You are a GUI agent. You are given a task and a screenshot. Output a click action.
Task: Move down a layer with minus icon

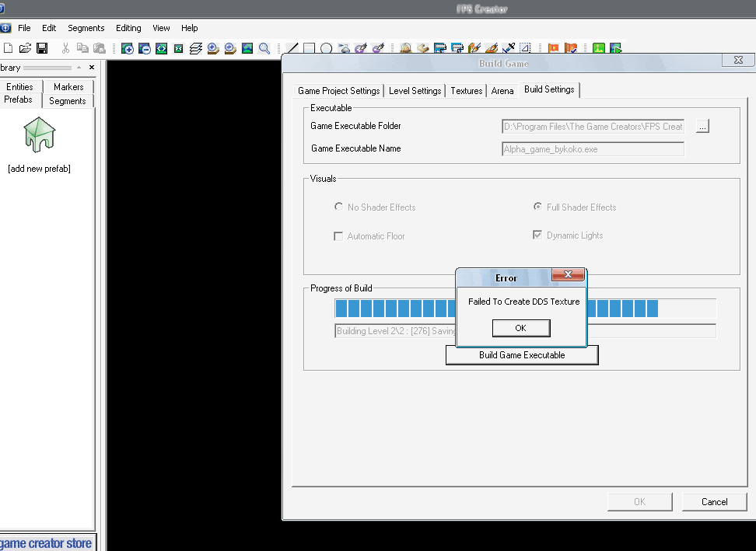coord(230,48)
